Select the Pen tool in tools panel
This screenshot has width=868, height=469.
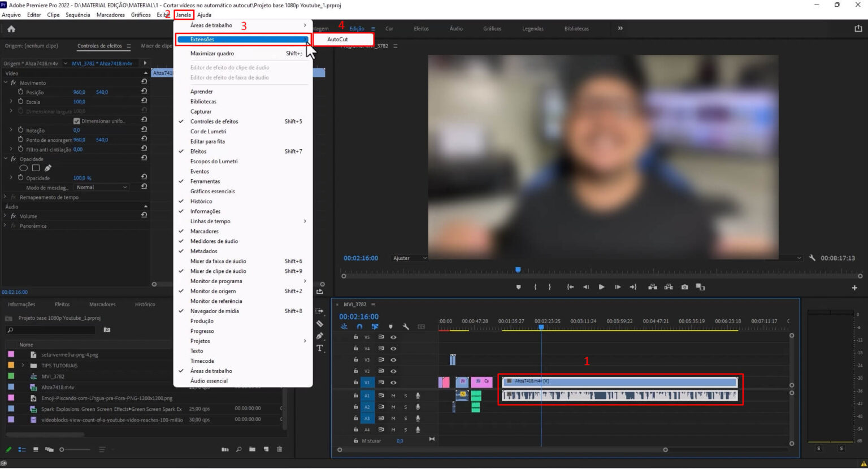[320, 336]
